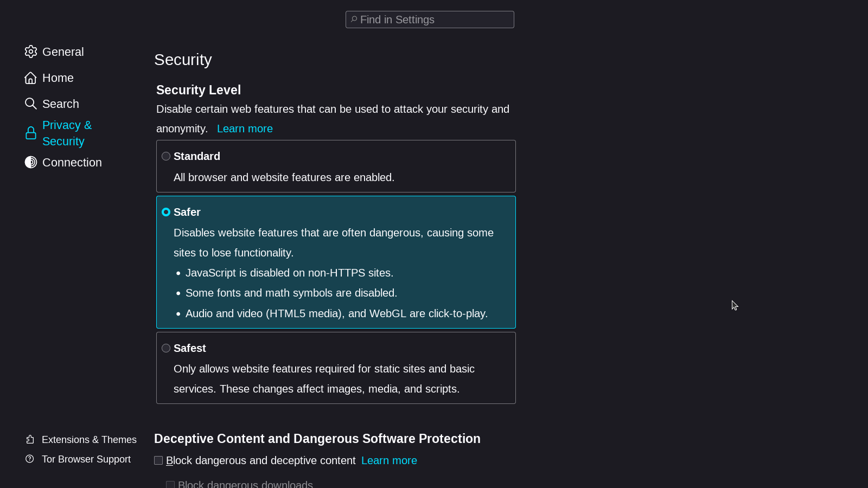Enable Block dangerous and deceptive content checkbox

click(x=158, y=460)
